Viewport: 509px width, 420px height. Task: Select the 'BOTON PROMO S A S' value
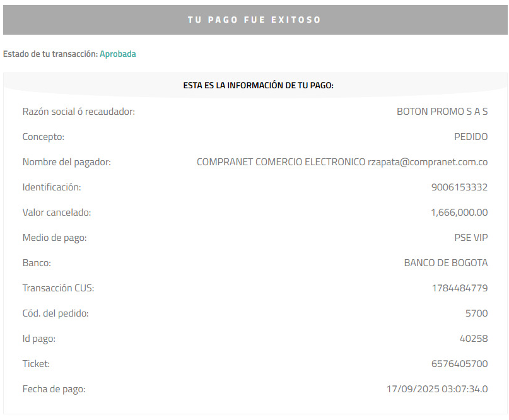click(442, 112)
